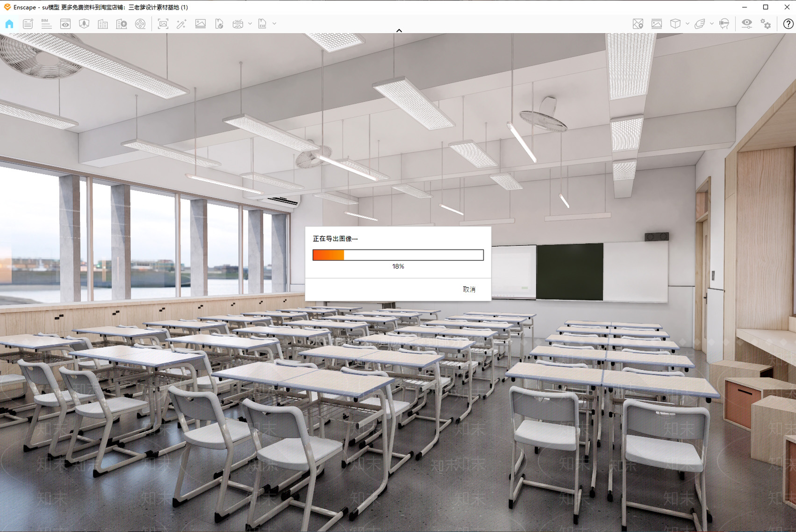Minimize the Enscape window
Image resolution: width=796 pixels, height=532 pixels.
tap(744, 7)
